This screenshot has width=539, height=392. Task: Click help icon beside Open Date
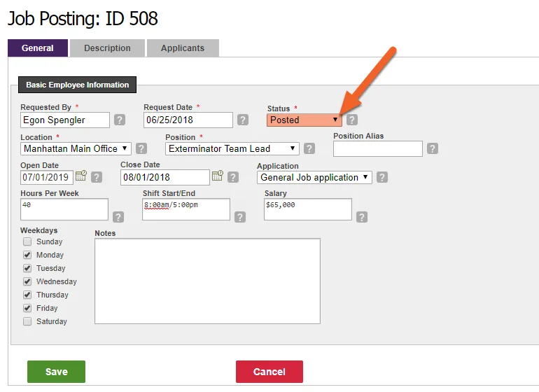point(97,177)
